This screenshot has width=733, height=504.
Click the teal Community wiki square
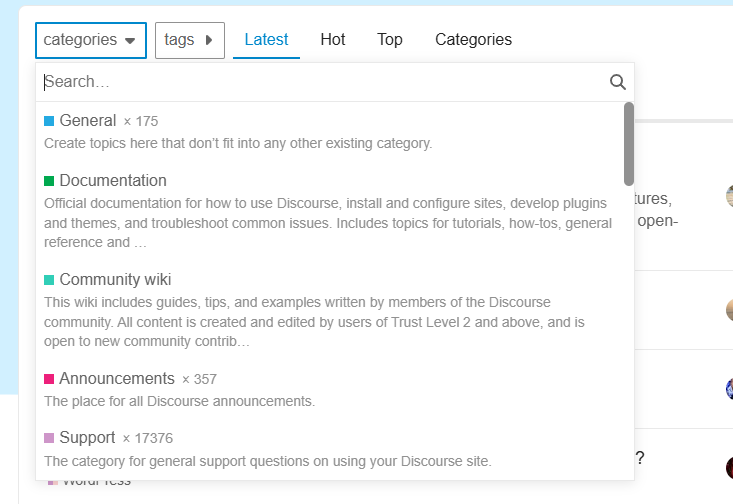pos(49,280)
